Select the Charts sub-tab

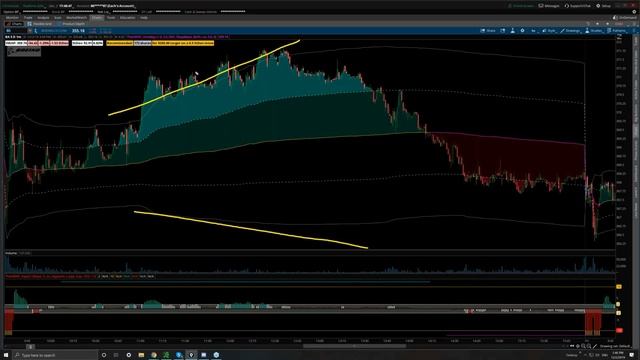[x=15, y=24]
